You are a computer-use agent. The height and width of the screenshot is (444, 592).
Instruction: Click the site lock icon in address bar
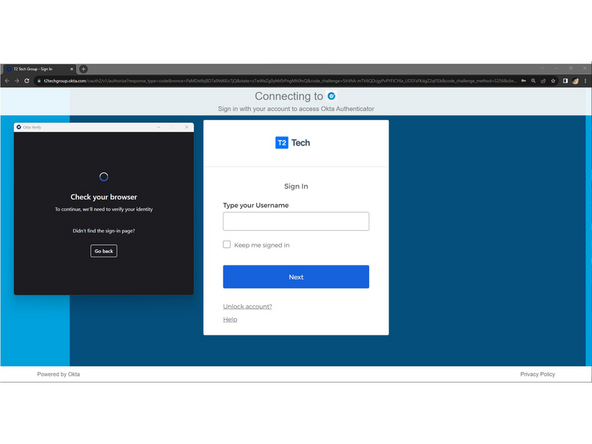point(39,81)
